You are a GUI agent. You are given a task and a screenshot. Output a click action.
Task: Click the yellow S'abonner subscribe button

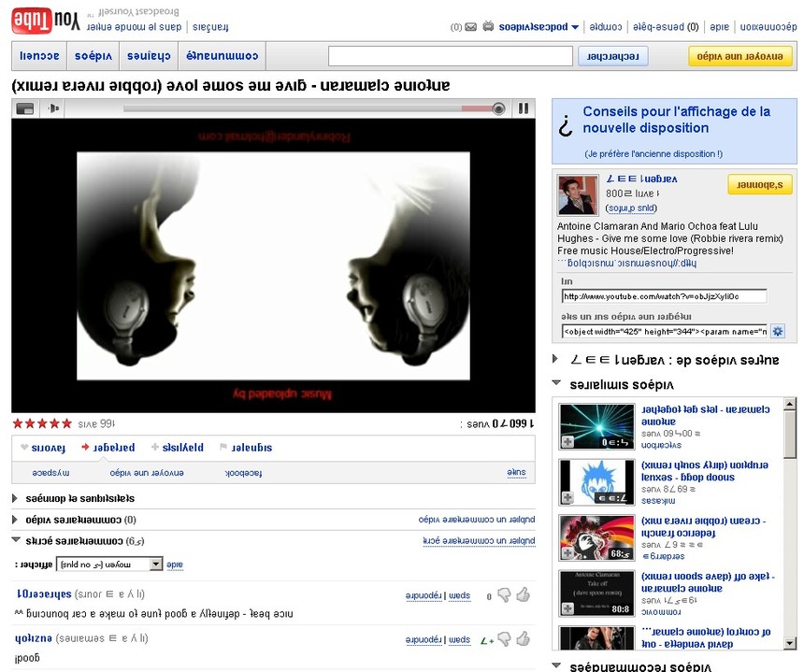coord(759,184)
